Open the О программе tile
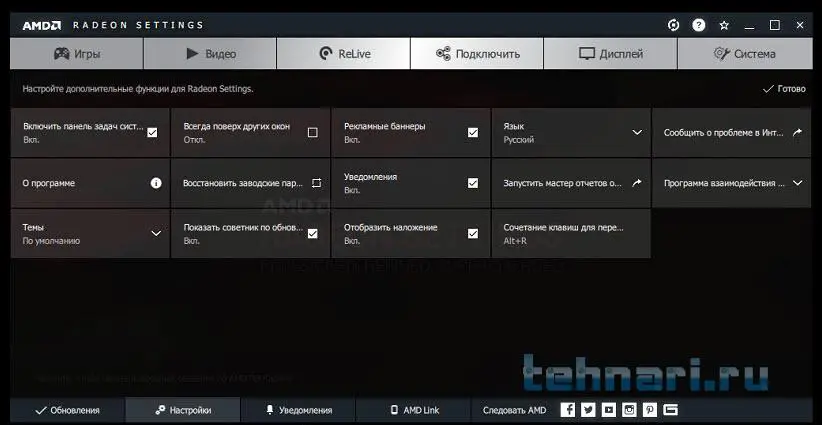Image resolution: width=822 pixels, height=425 pixels. coord(90,183)
